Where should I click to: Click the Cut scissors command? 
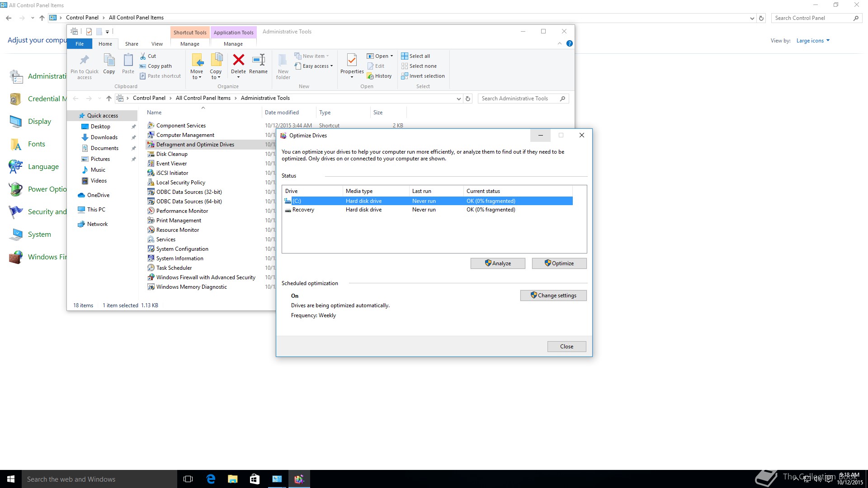[148, 56]
